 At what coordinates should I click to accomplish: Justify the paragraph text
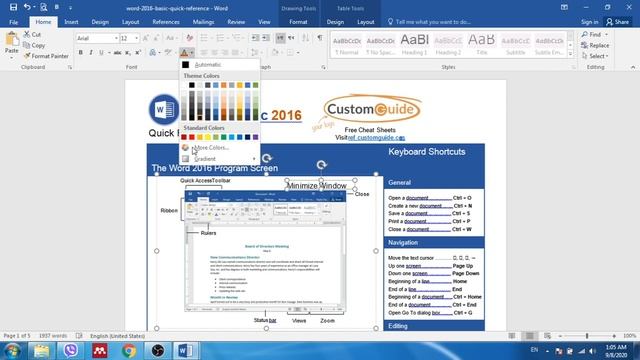coord(235,52)
